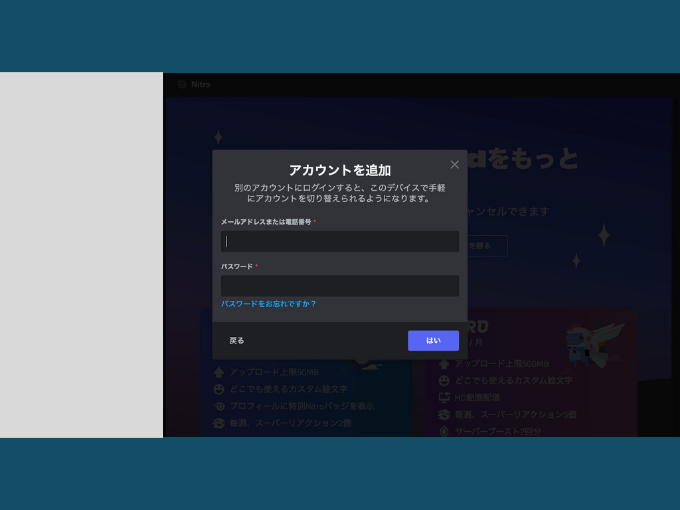Click the flying Wumpus mascot image
The height and width of the screenshot is (510, 680).
pyautogui.click(x=594, y=345)
